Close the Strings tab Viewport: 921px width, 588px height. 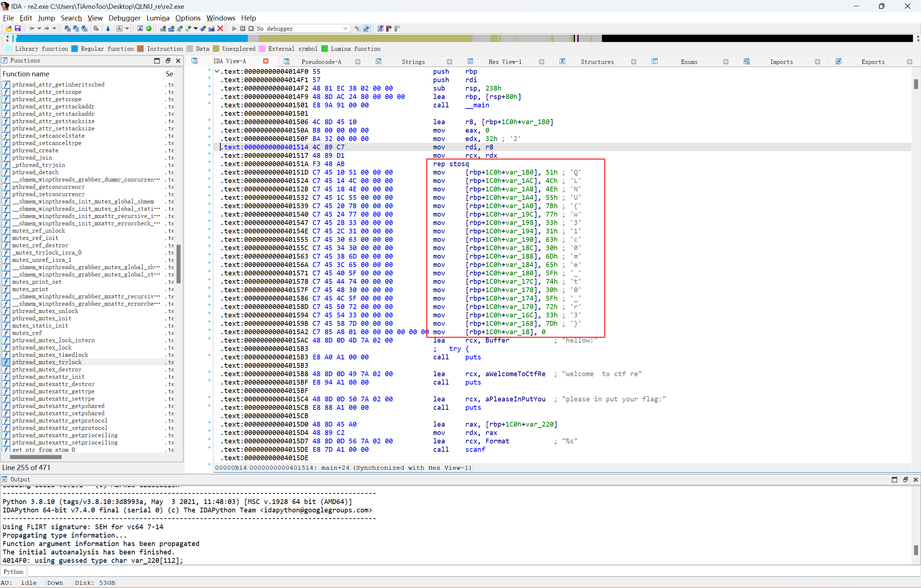click(450, 62)
